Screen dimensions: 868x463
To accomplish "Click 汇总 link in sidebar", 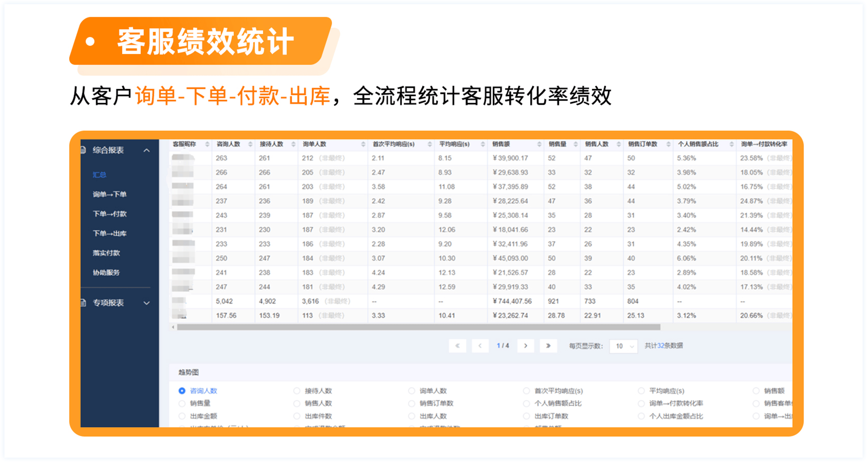I will tap(99, 175).
